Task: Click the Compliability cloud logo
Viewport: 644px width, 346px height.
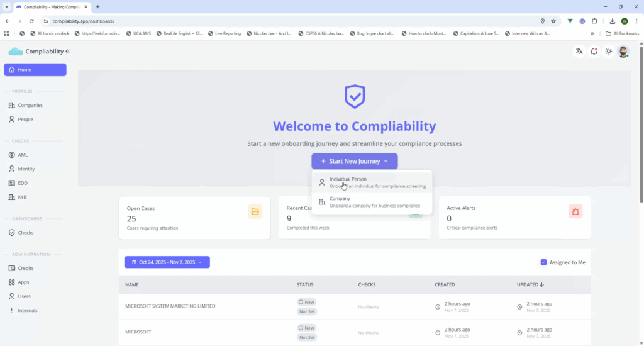Action: click(15, 52)
